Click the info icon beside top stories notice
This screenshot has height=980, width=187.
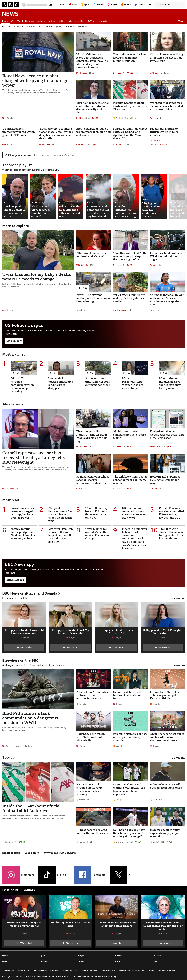click(x=35, y=155)
